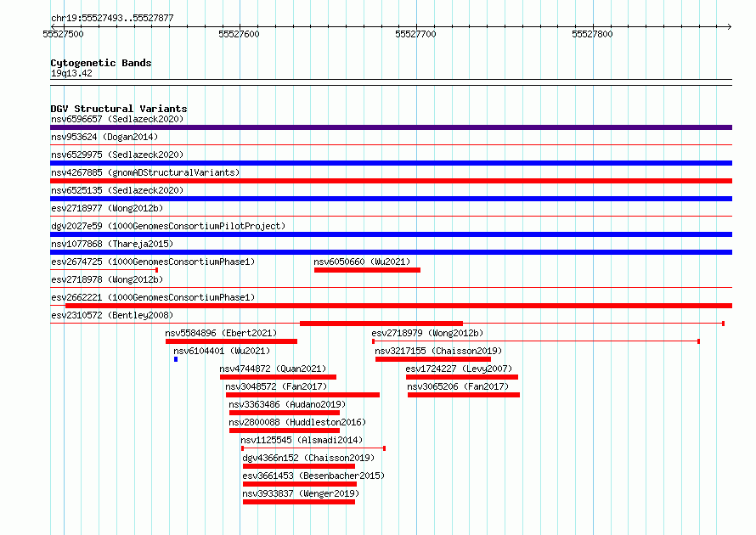Select nsv6529975 (Sedlazeck2020) label
This screenshot has height=535, width=756.
coord(117,155)
